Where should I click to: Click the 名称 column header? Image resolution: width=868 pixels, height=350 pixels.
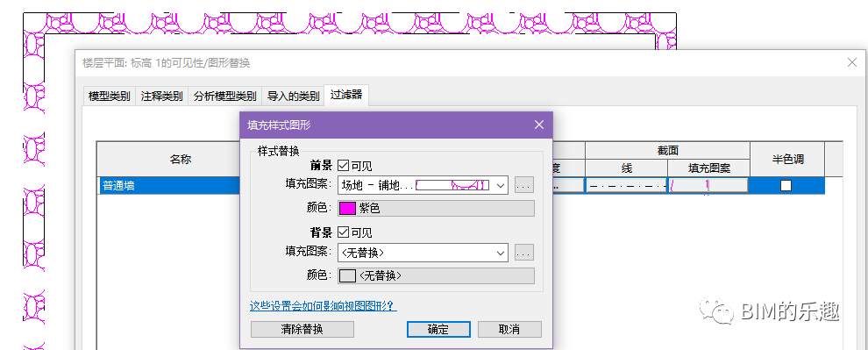[181, 159]
